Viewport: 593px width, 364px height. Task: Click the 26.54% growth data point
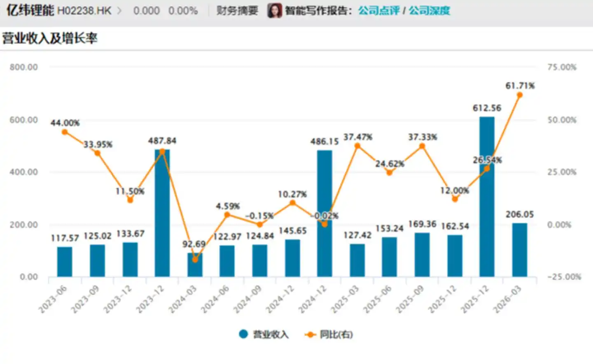[487, 169]
